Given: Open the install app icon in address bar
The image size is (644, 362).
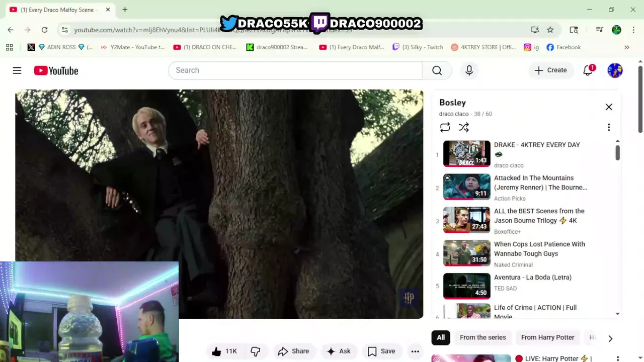Looking at the screenshot, I should click(535, 30).
